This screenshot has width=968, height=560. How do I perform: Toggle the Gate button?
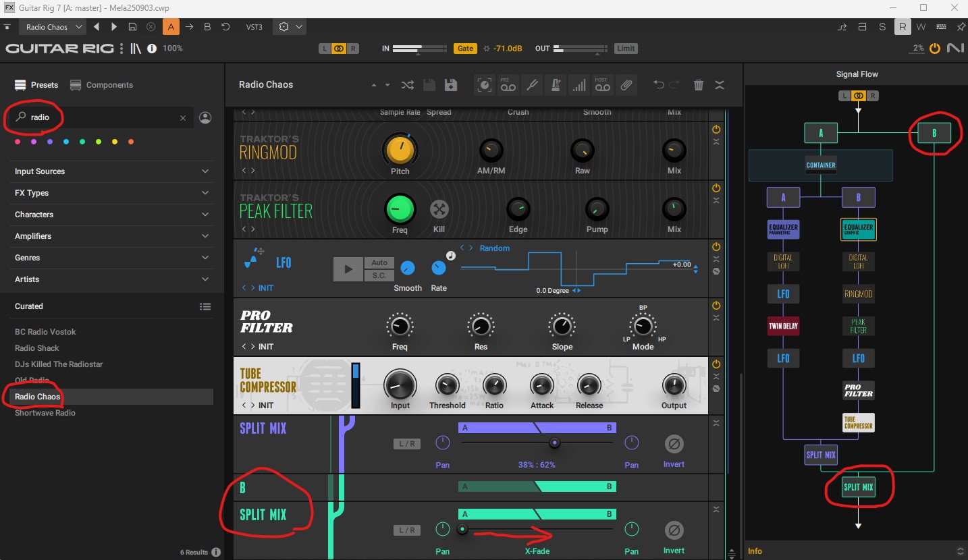pyautogui.click(x=465, y=49)
